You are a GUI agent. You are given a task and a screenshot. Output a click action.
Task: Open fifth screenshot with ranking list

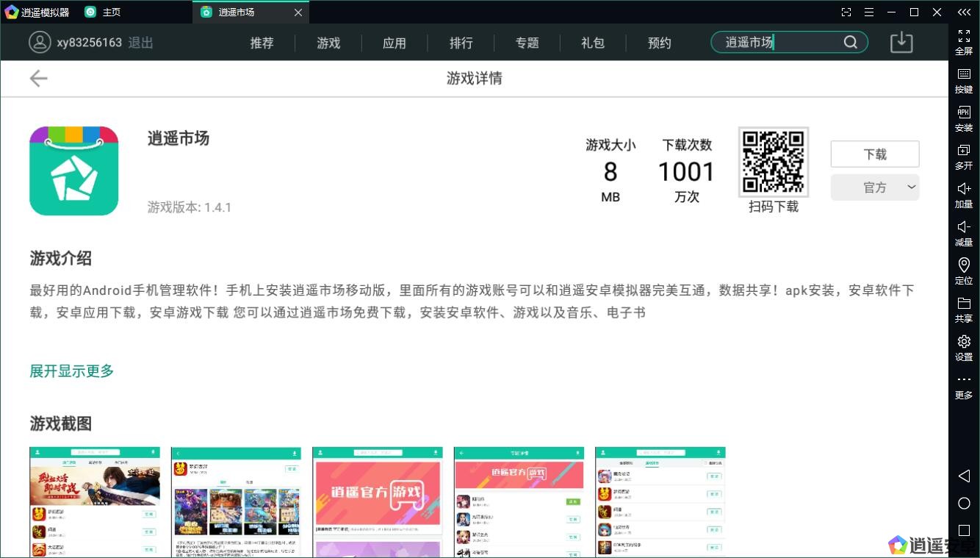coord(660,502)
